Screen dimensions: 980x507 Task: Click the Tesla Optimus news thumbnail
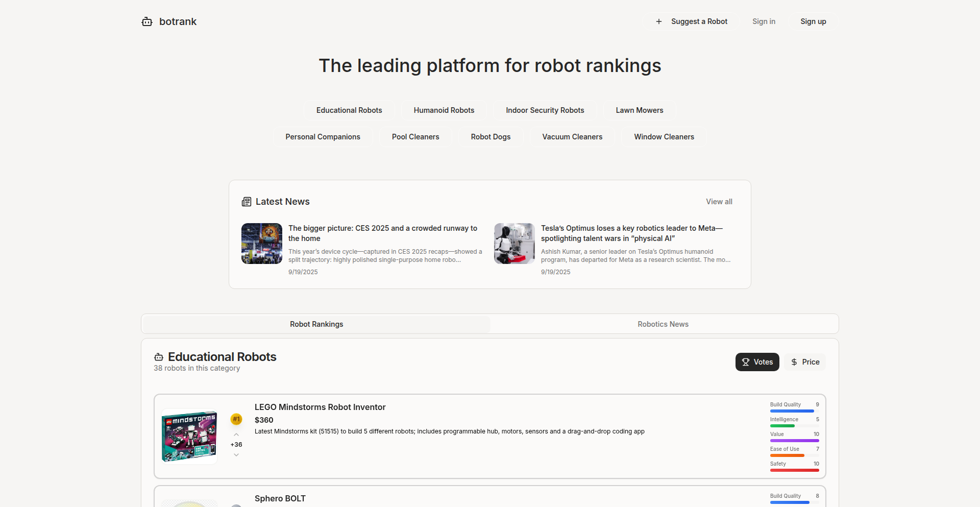514,244
